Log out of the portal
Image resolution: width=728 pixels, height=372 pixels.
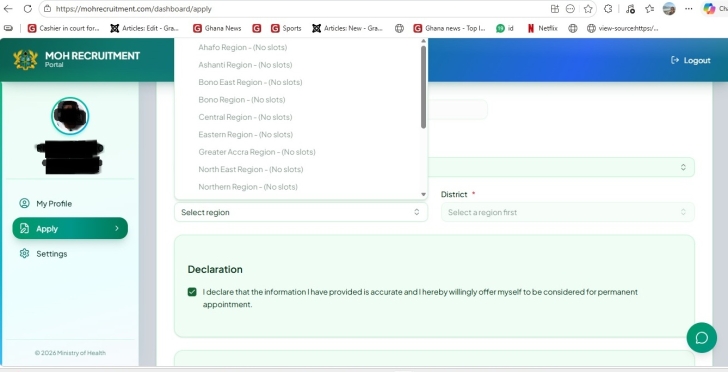pos(690,60)
